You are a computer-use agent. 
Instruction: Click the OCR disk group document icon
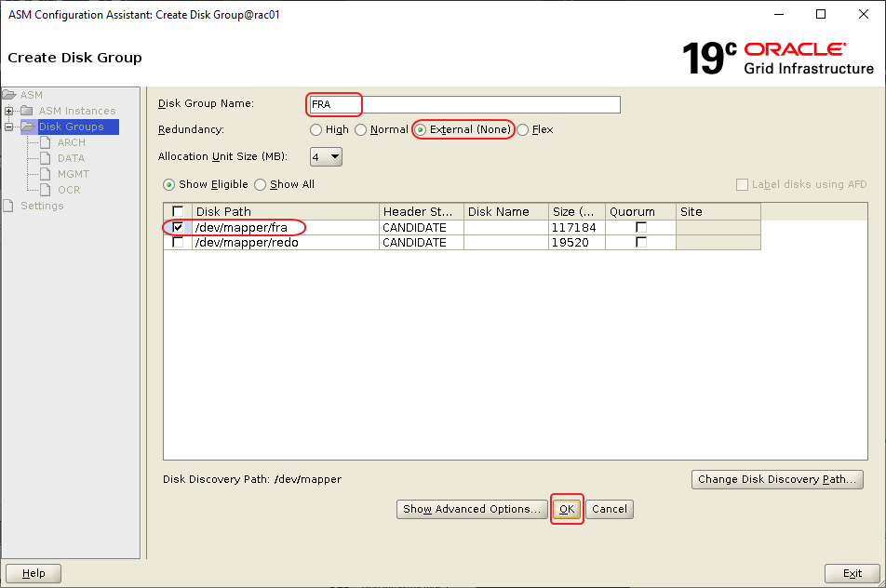pyautogui.click(x=46, y=190)
